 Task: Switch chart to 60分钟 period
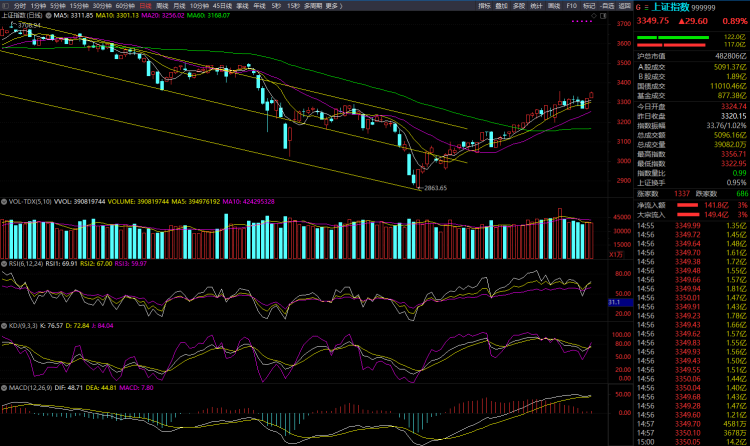tap(125, 6)
